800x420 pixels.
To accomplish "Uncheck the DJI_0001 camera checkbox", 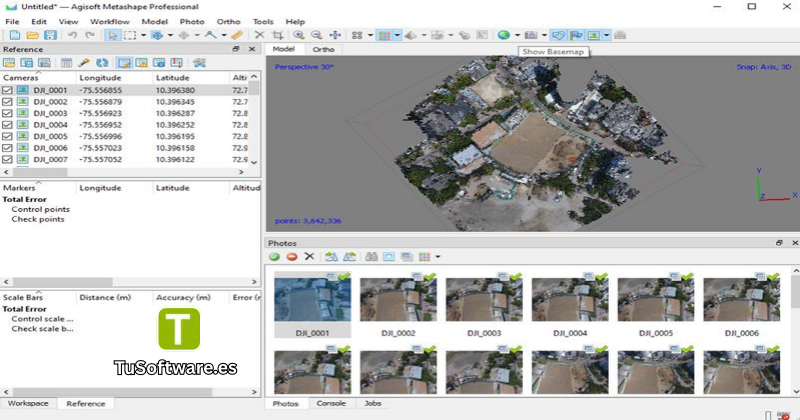I will (7, 90).
